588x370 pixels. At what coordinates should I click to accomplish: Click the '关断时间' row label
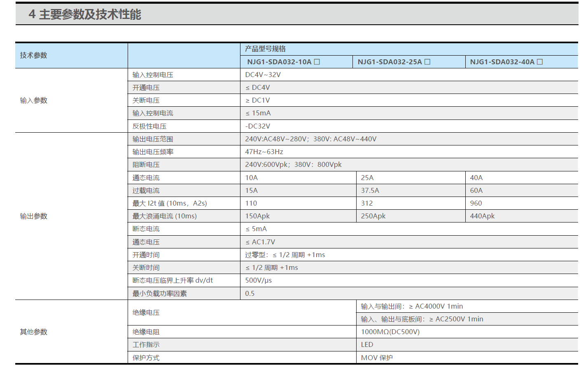(146, 267)
